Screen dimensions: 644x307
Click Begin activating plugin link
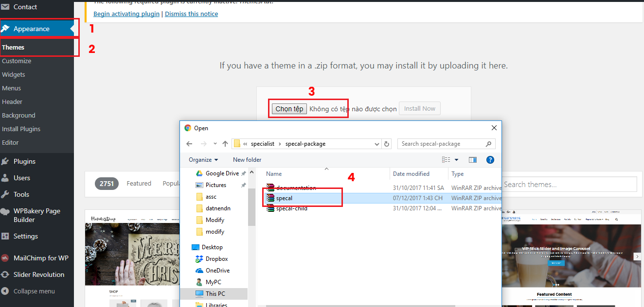point(126,14)
